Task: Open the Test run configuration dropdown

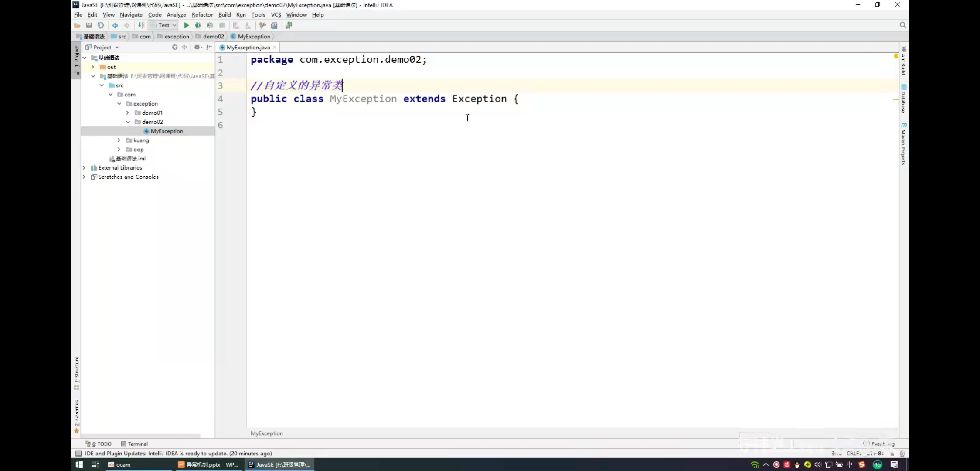Action: coord(164,25)
